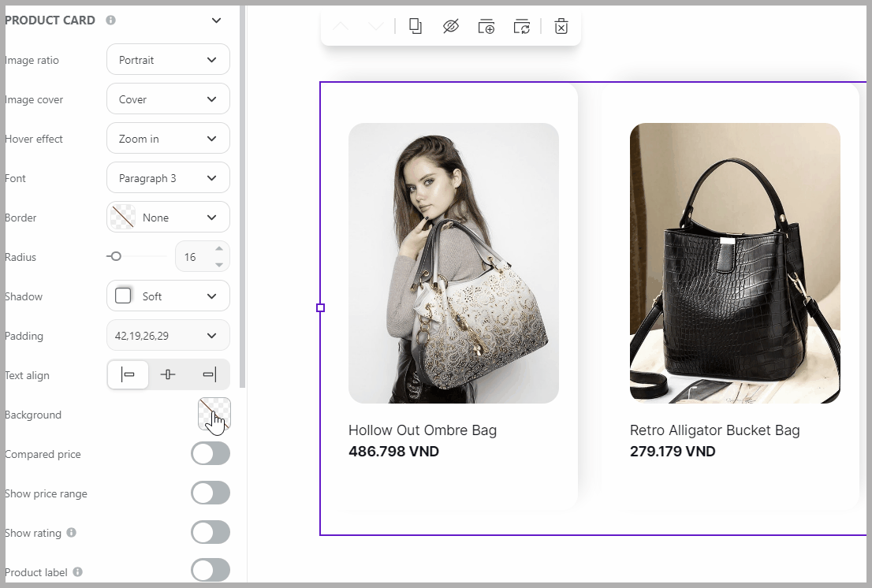
Task: Click the PRODUCT CARD section heading
Action: 50,20
